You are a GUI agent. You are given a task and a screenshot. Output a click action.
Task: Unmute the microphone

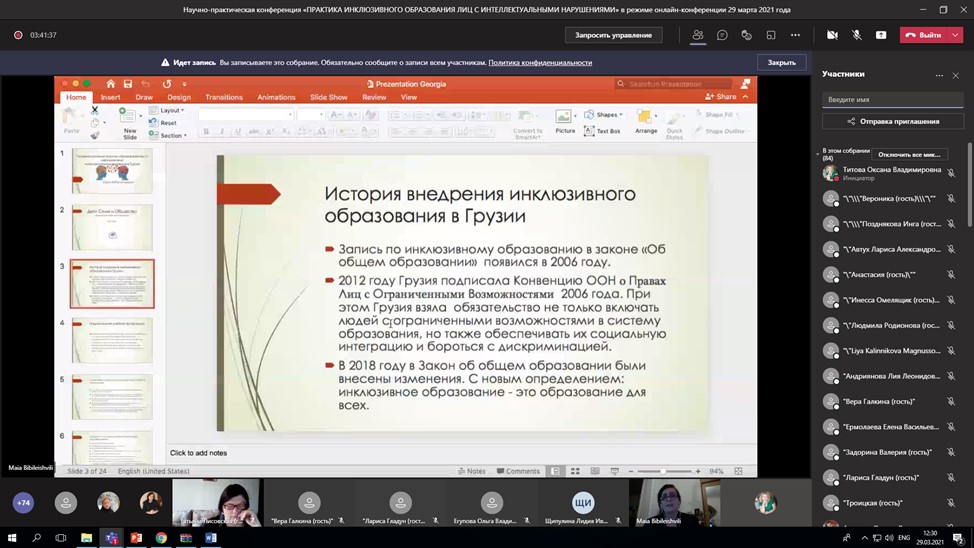857,35
